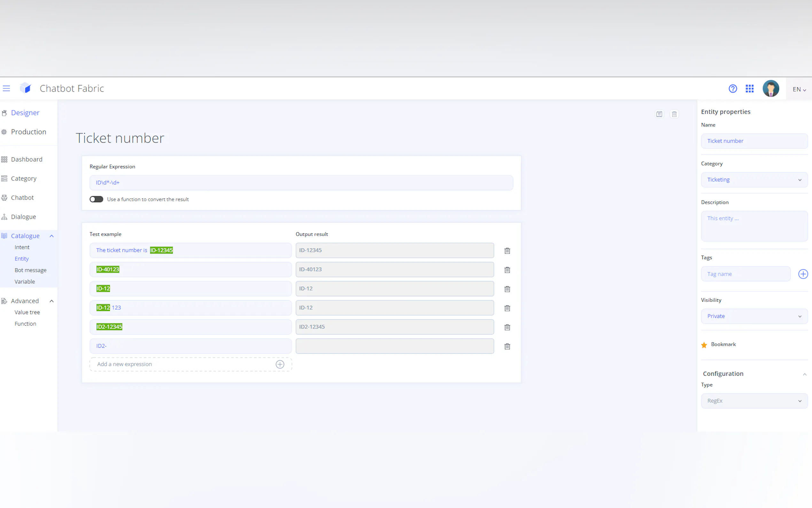Screen dimensions: 812x508
Task: Click the Regular Expression input field
Action: (x=301, y=183)
